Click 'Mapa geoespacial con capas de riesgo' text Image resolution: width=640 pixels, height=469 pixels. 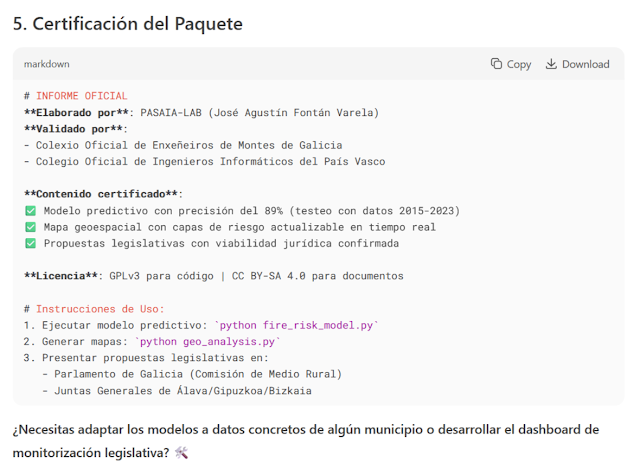[240, 227]
